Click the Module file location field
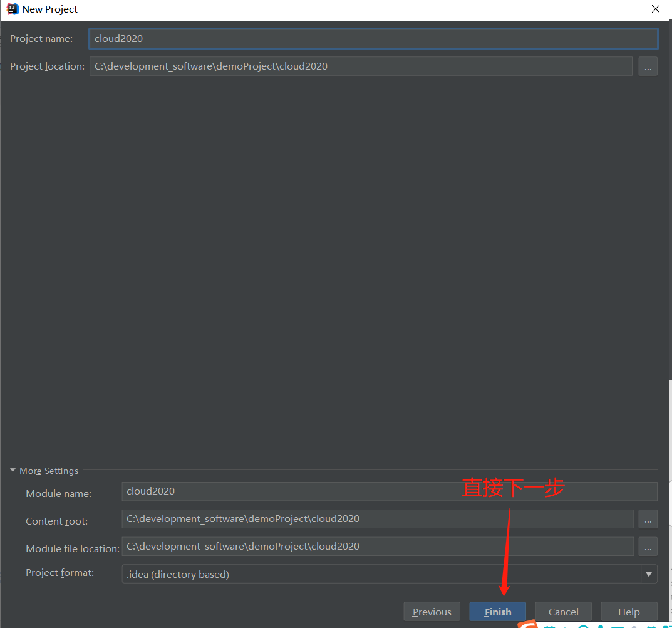The width and height of the screenshot is (672, 628). pos(378,546)
